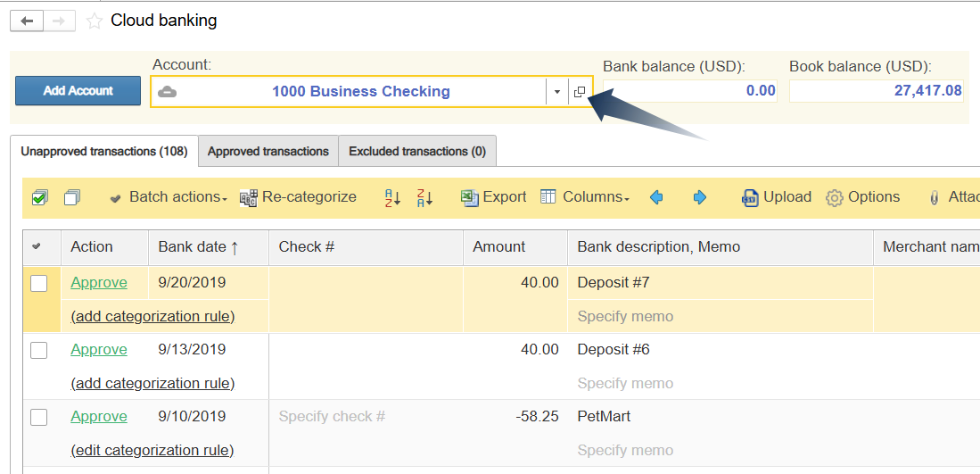
Task: Expand the Account dropdown list
Action: (x=556, y=92)
